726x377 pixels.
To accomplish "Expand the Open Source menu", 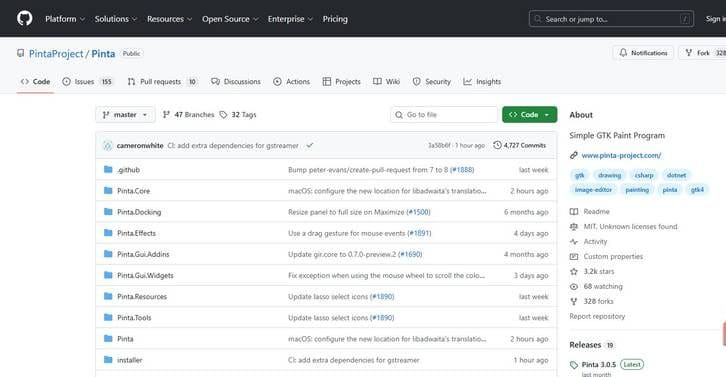I will tap(230, 19).
